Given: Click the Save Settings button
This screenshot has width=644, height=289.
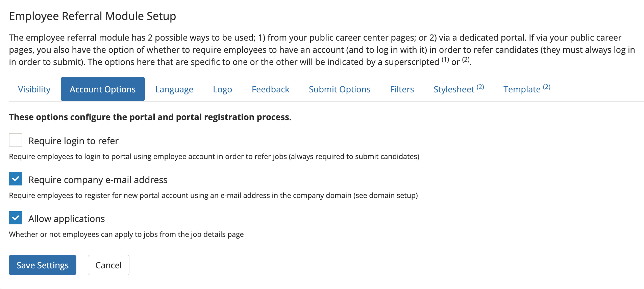Looking at the screenshot, I should tap(43, 265).
